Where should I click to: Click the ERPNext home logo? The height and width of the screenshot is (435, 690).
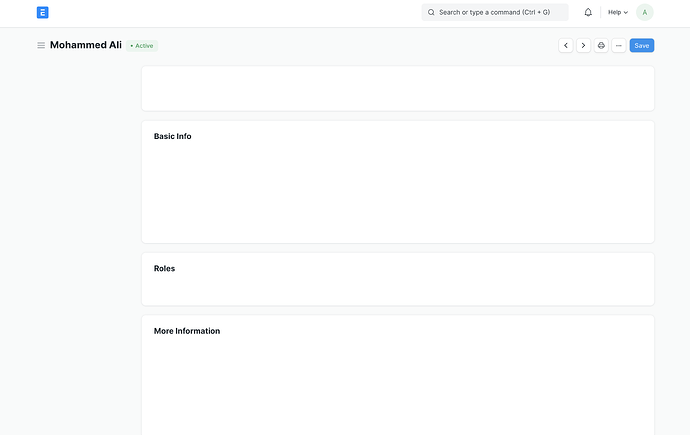tap(42, 13)
